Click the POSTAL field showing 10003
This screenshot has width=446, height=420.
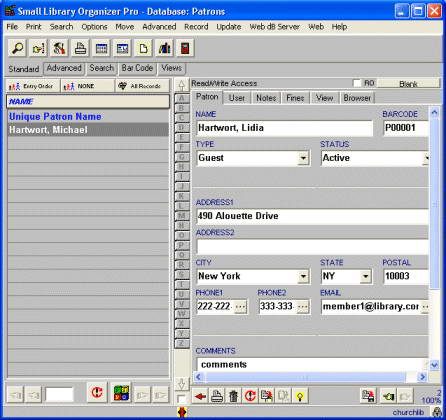tap(406, 276)
